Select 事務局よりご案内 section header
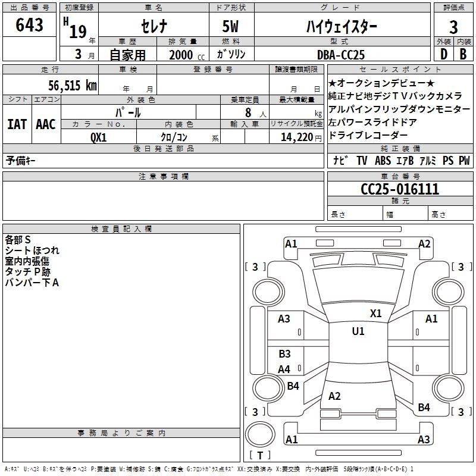Image resolution: width=476 pixels, height=476 pixels. [x=121, y=433]
